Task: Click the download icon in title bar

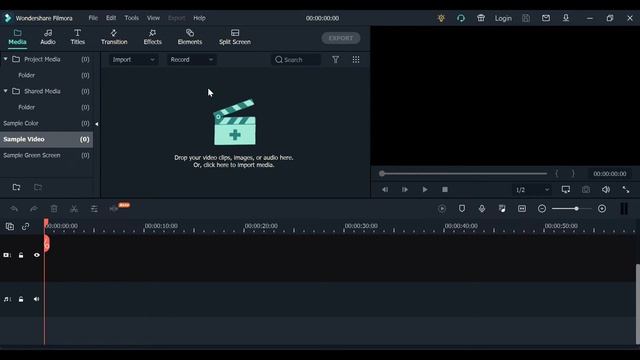Action: point(566,18)
